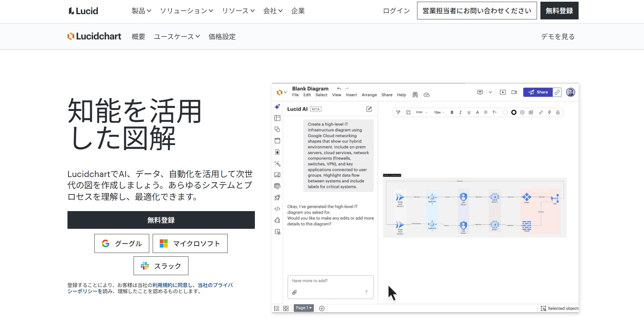Viewport: 644px width, 333px height.
Task: Add a new page with the plus icon
Action: point(322,308)
